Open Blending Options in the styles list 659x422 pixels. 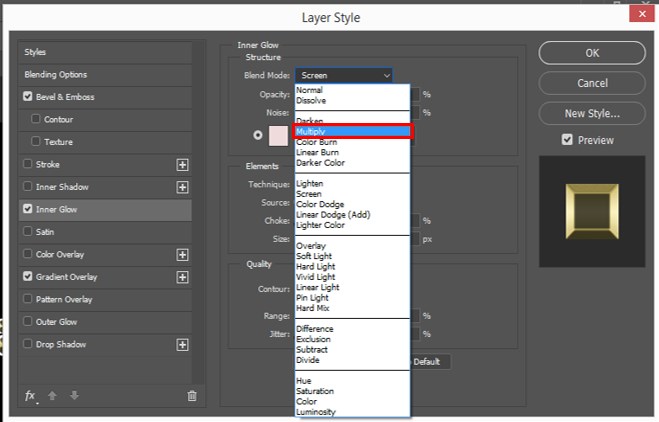pyautogui.click(x=56, y=75)
